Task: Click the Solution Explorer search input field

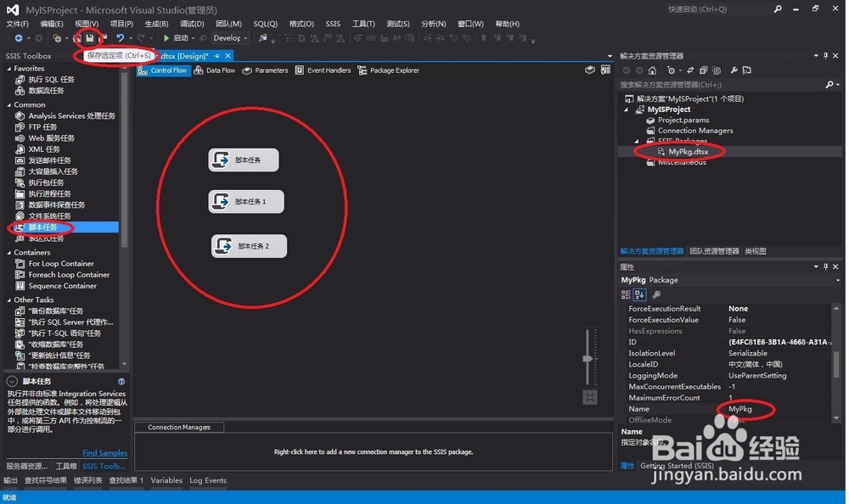Action: (x=720, y=85)
